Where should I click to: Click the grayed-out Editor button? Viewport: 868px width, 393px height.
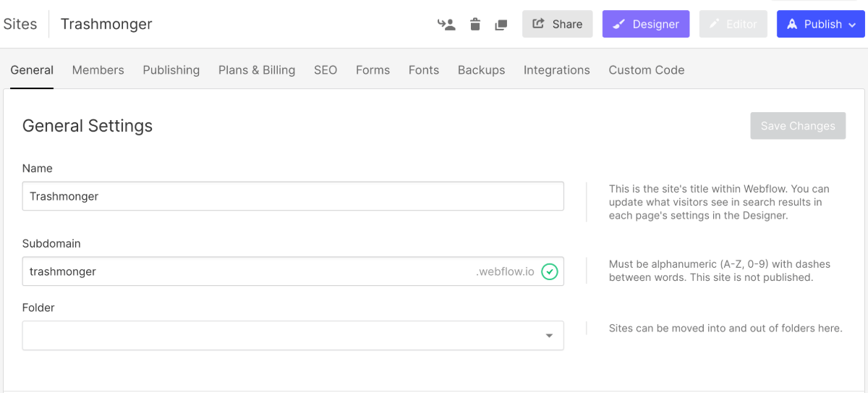click(733, 24)
